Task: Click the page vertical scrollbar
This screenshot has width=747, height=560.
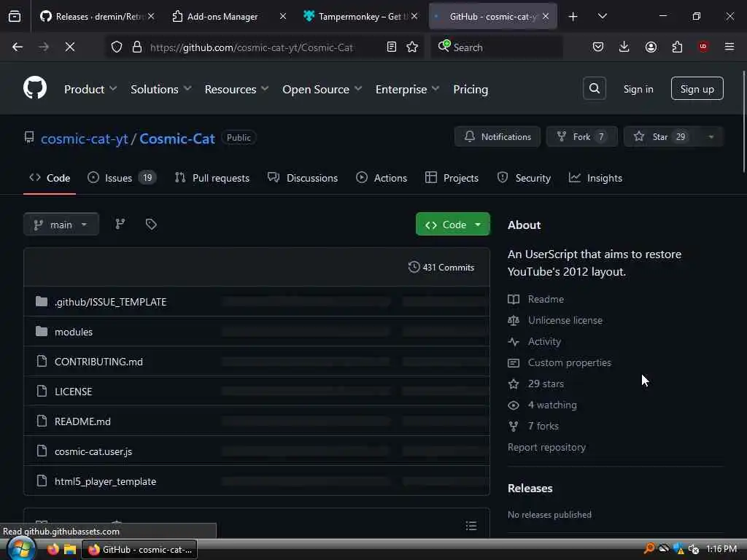Action: [743, 122]
